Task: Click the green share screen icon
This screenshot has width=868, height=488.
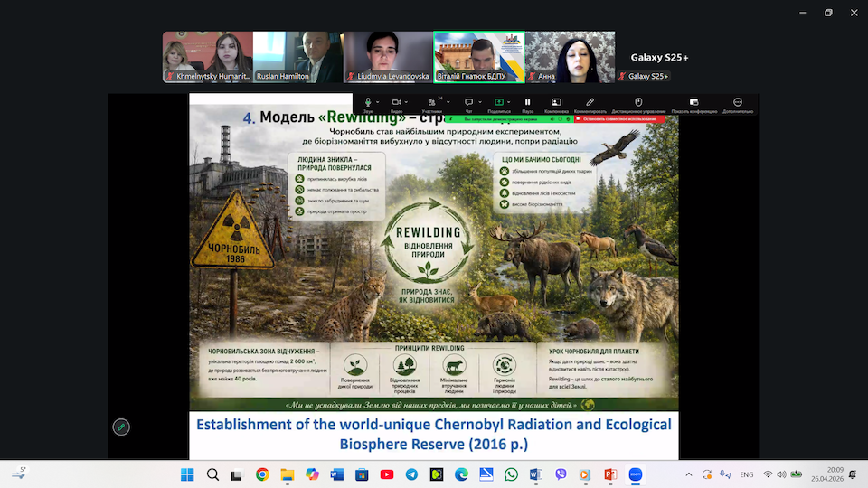Action: (498, 103)
